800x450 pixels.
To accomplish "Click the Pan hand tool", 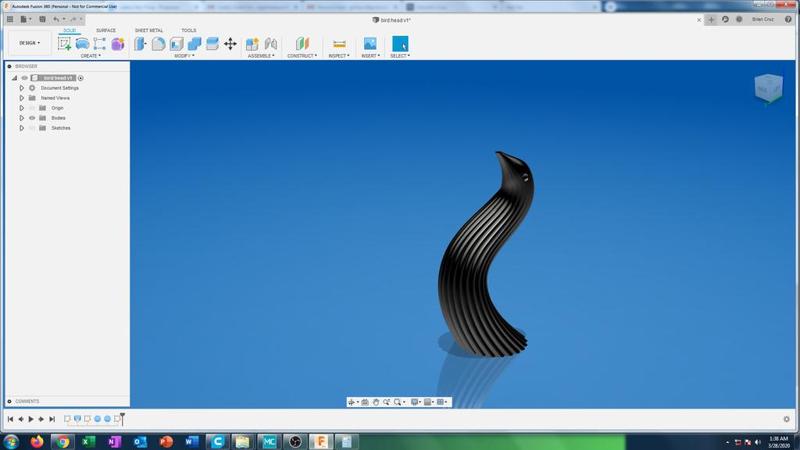I will click(x=376, y=402).
